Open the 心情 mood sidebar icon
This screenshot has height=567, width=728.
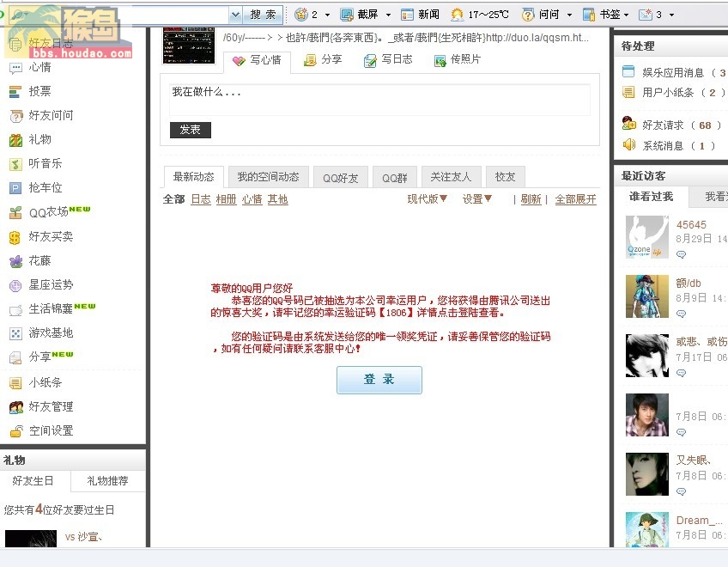click(x=15, y=69)
